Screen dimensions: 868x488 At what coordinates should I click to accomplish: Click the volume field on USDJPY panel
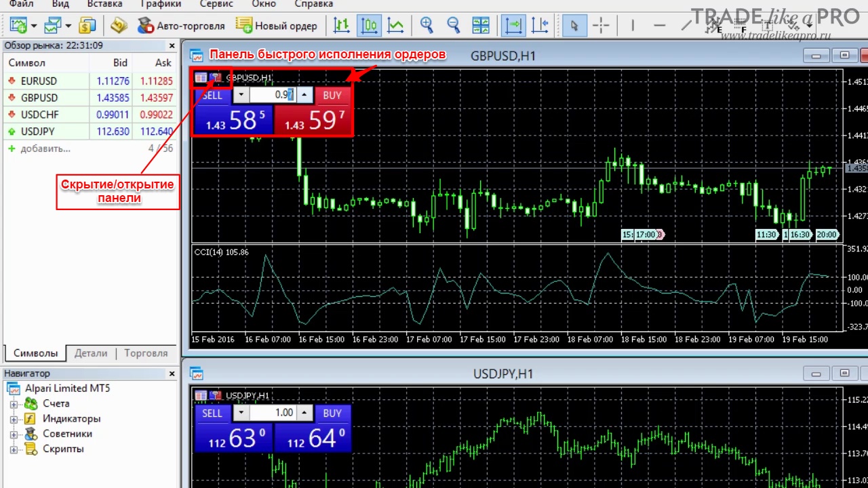272,413
